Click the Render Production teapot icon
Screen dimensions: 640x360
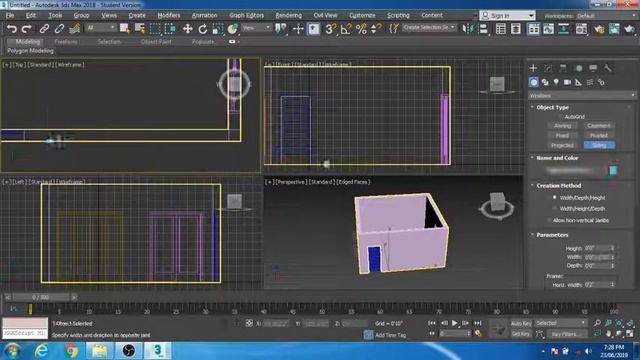[x=629, y=29]
